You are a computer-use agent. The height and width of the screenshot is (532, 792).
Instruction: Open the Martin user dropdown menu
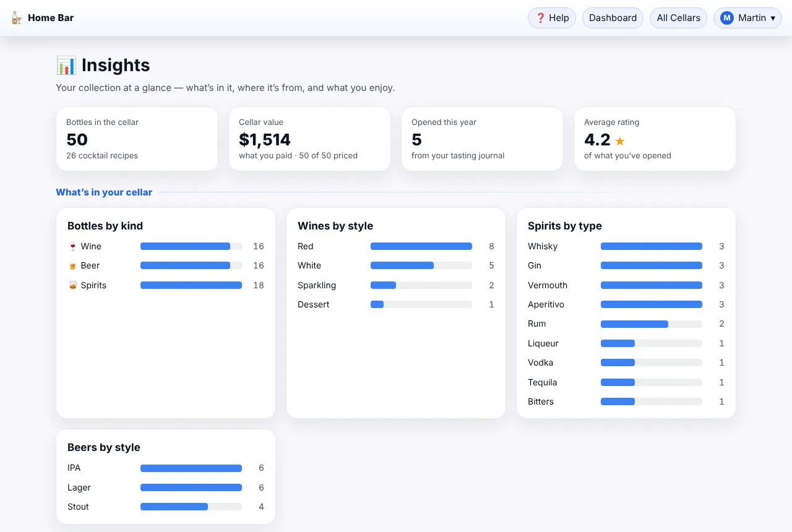(747, 18)
